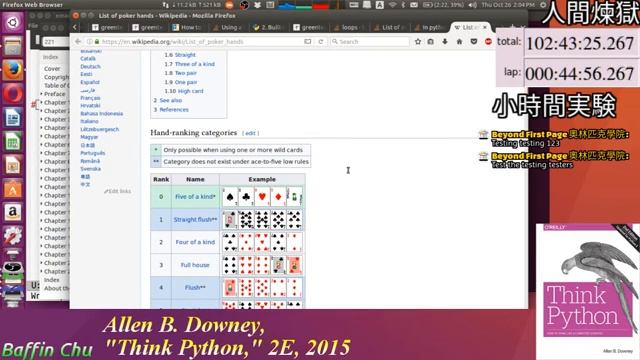Click the Firefox Search box
The image size is (640, 360).
pos(370,42)
